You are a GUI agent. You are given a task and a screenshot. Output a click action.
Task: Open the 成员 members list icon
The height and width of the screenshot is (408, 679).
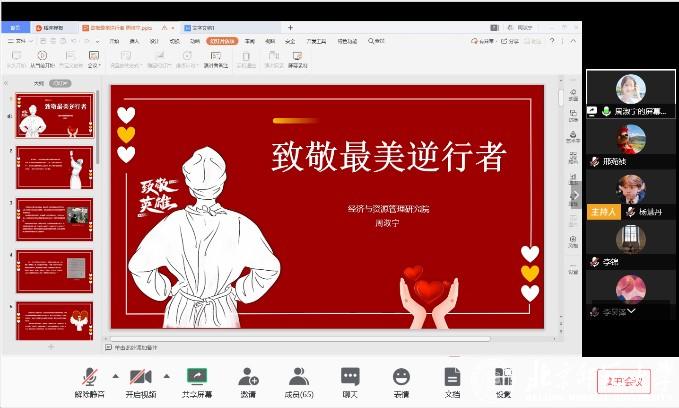(299, 377)
